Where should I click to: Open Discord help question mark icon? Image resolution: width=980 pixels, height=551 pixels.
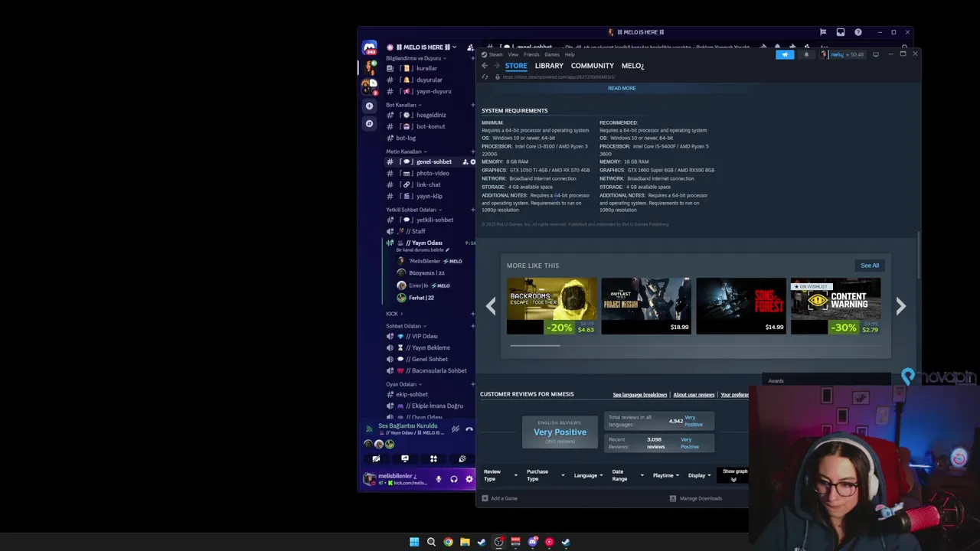[857, 32]
